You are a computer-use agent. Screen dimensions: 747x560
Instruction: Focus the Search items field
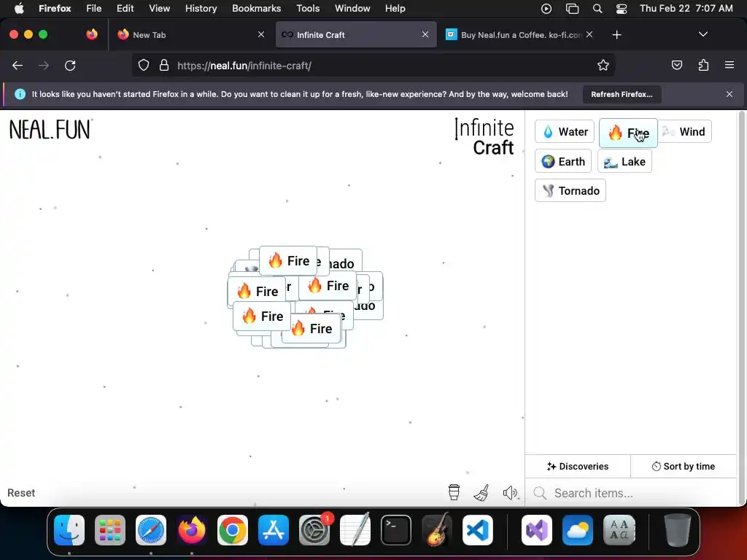(631, 493)
